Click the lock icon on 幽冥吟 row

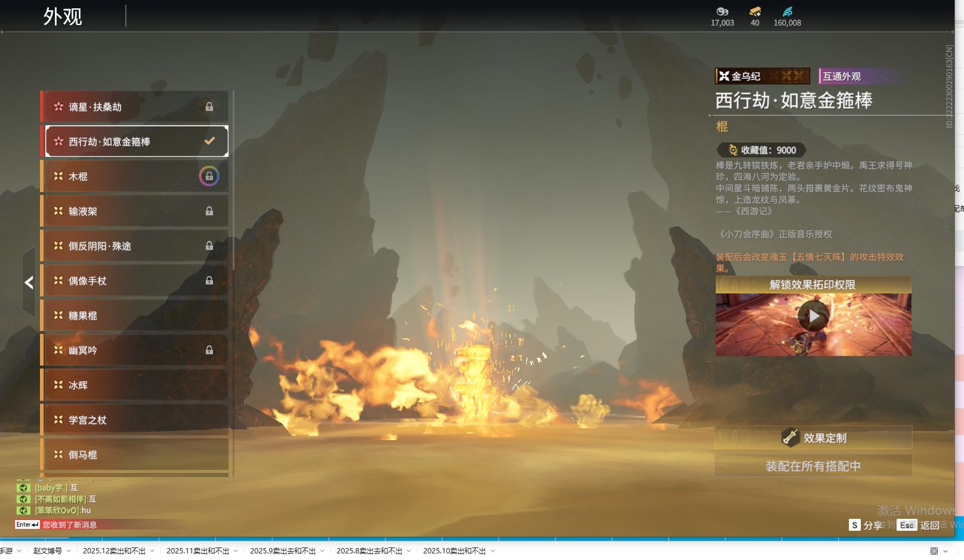coord(209,350)
